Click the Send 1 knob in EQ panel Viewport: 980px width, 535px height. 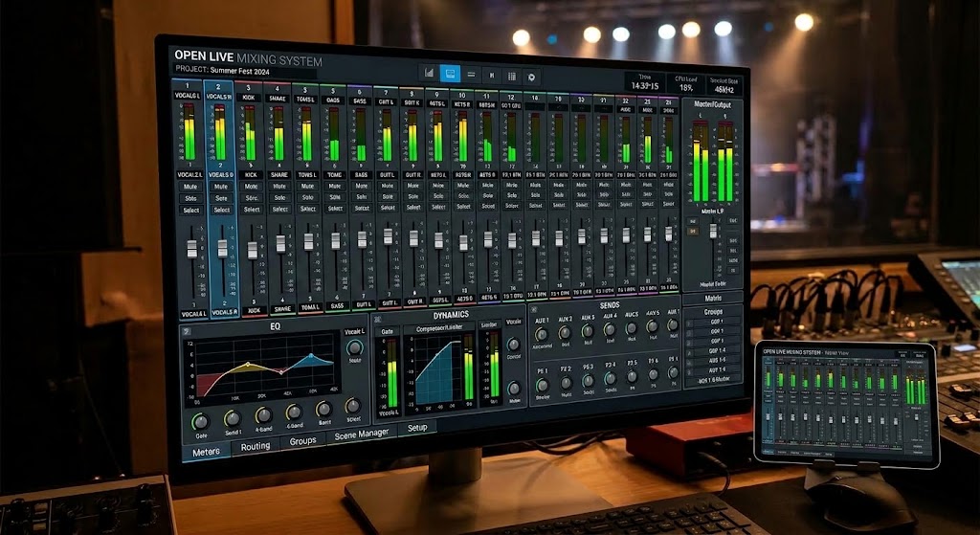[233, 418]
